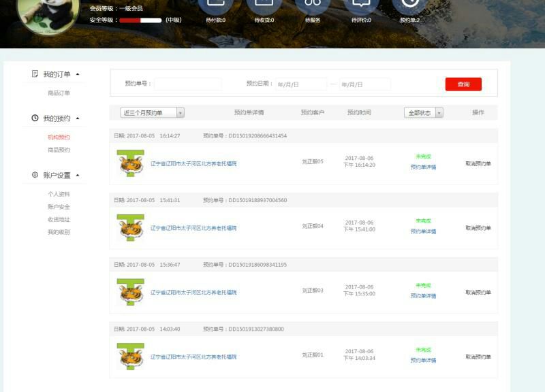This screenshot has width=545, height=392.
Task: Open the 待服务 pending service icon
Action: point(313,5)
